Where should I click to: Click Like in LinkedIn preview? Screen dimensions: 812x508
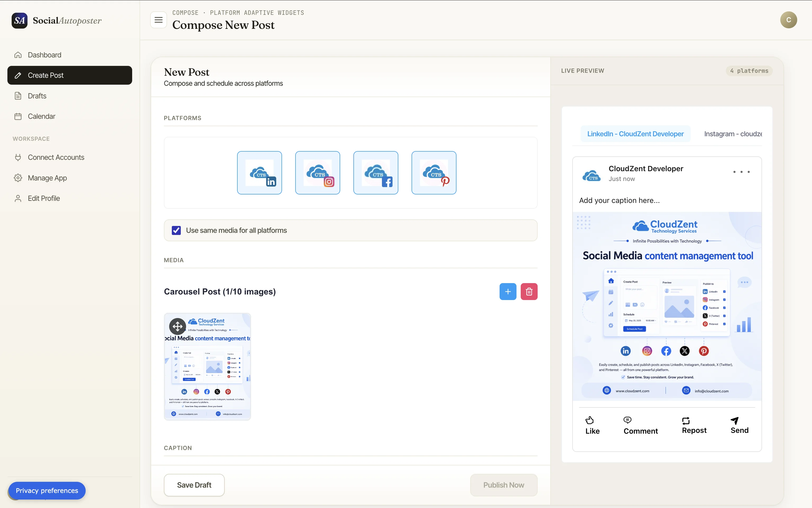click(592, 425)
